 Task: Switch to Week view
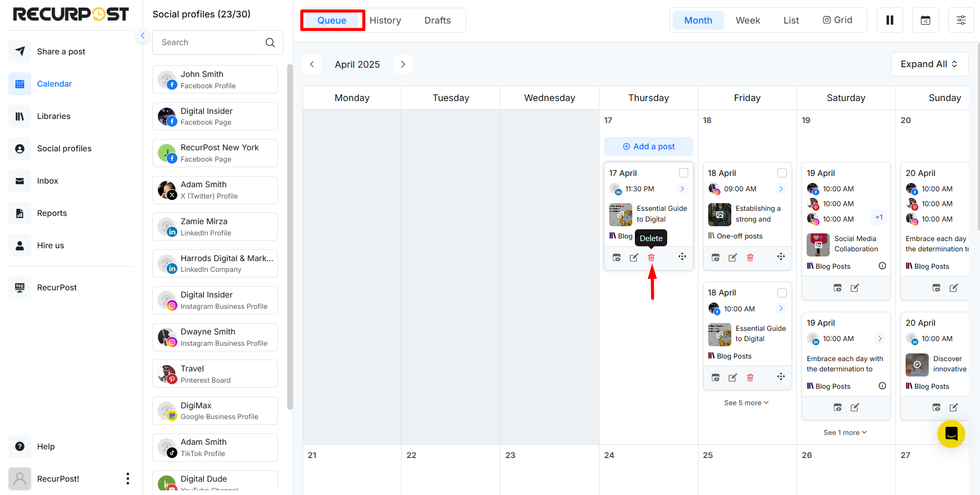coord(748,21)
